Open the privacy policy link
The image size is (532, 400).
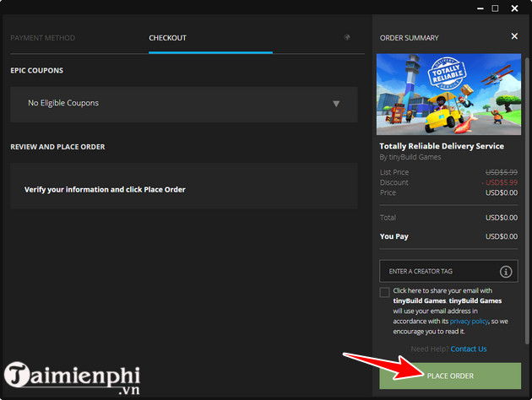(469, 322)
